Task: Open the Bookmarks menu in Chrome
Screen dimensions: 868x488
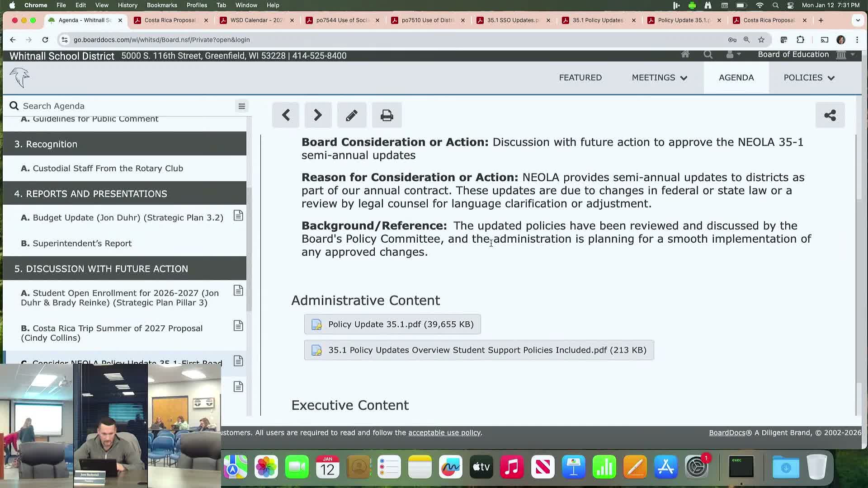Action: [x=161, y=5]
